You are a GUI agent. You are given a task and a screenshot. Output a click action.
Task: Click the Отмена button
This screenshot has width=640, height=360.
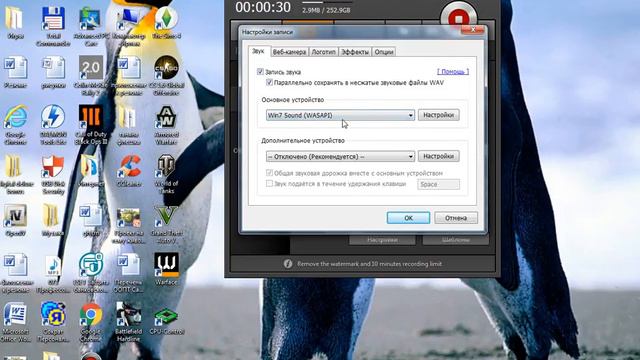[x=456, y=218]
